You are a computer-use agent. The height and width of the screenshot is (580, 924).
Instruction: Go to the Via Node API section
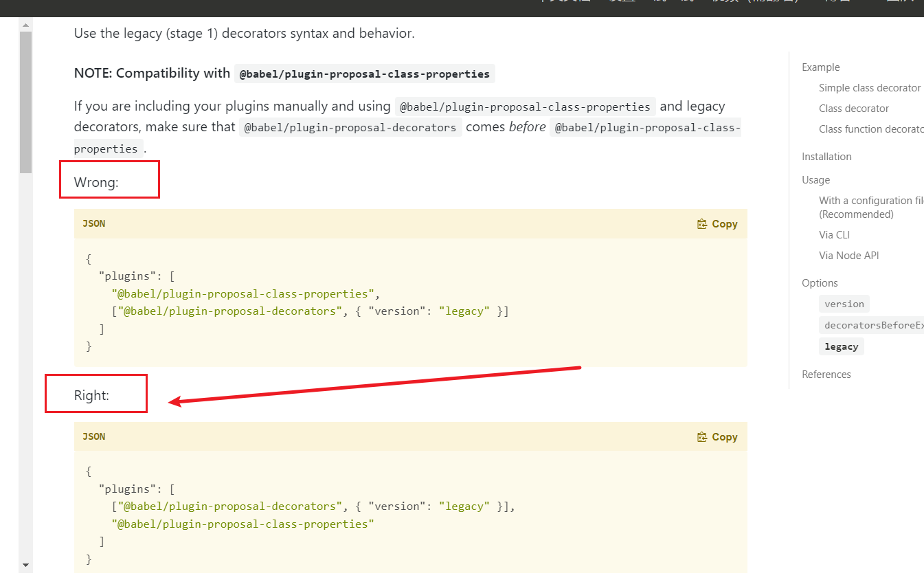coord(849,256)
